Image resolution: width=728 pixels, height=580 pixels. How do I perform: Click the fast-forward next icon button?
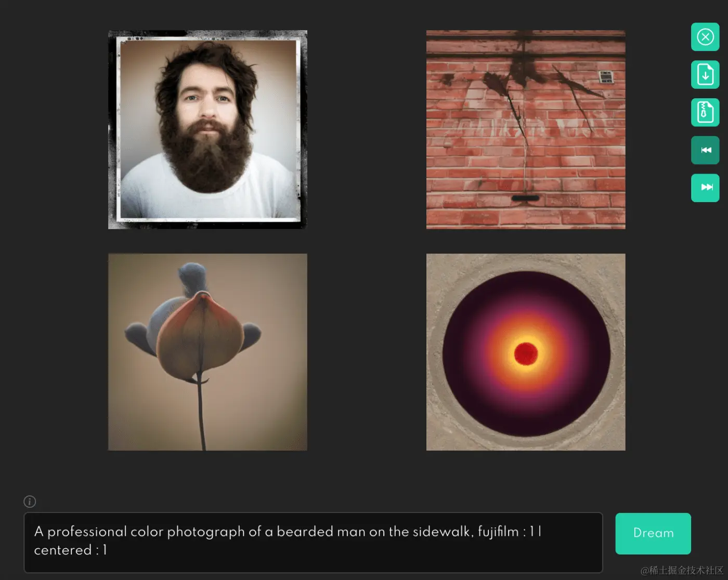[x=705, y=188]
